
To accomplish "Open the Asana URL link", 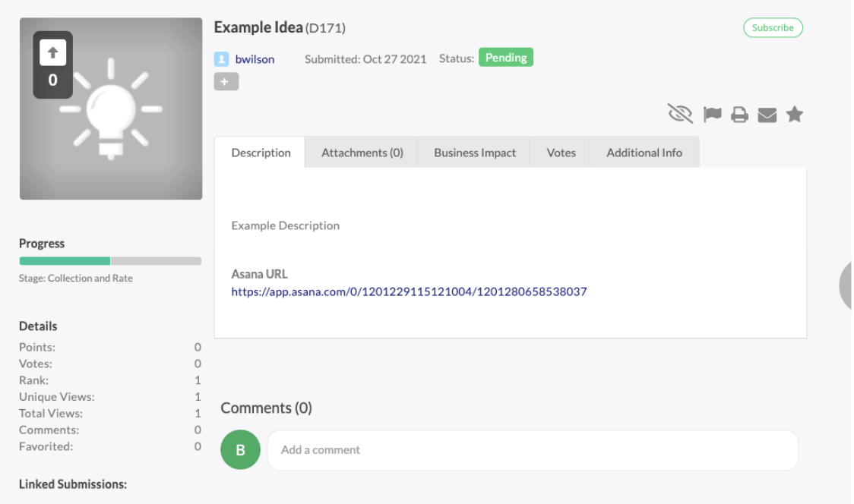I will (409, 291).
